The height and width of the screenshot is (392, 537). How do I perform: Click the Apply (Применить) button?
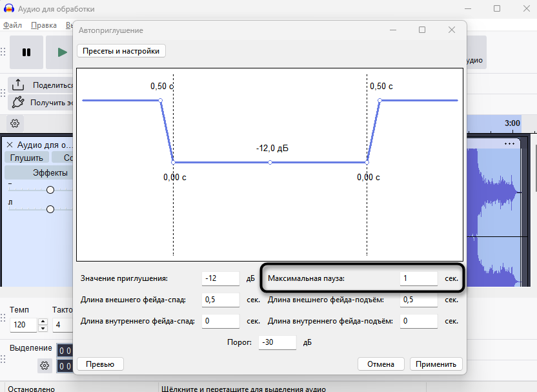coord(436,364)
